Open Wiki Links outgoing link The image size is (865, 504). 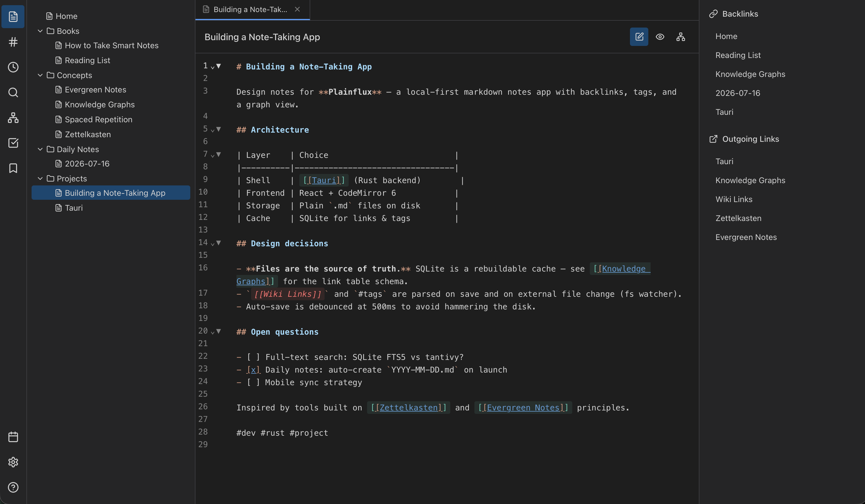(734, 199)
